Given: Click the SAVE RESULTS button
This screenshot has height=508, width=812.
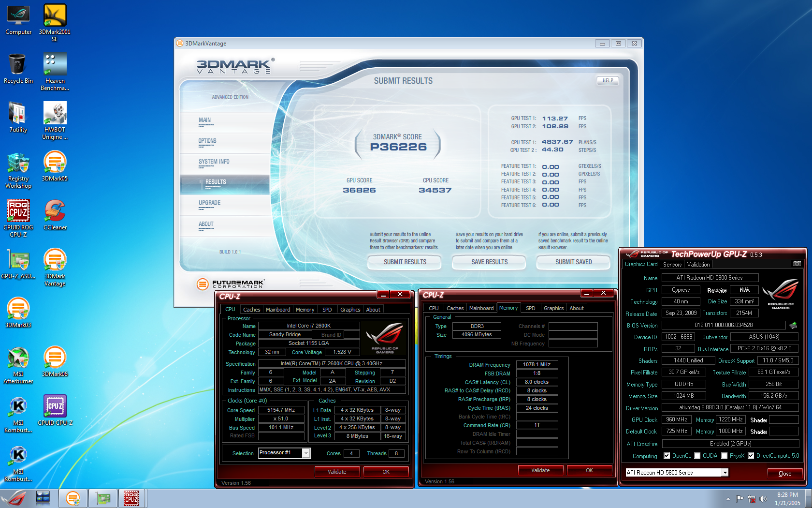Looking at the screenshot, I should 489,262.
